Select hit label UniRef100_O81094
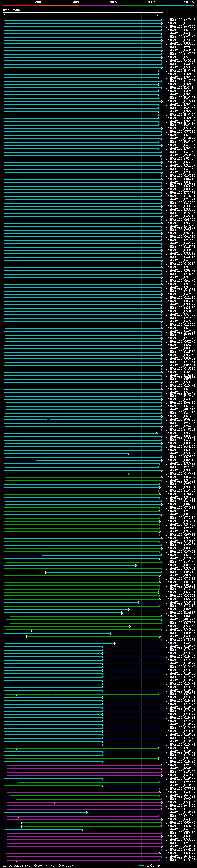Viewport: 197px width, 868px height. [180, 365]
